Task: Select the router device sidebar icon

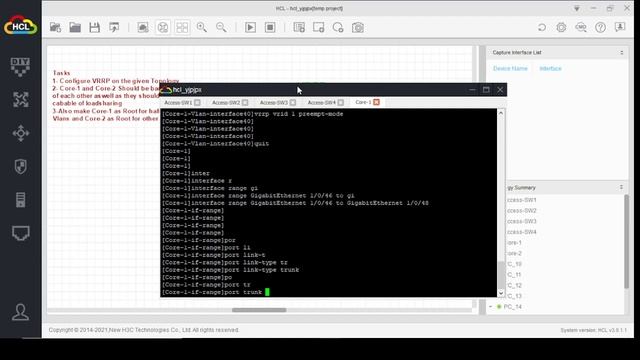Action: pos(20,100)
